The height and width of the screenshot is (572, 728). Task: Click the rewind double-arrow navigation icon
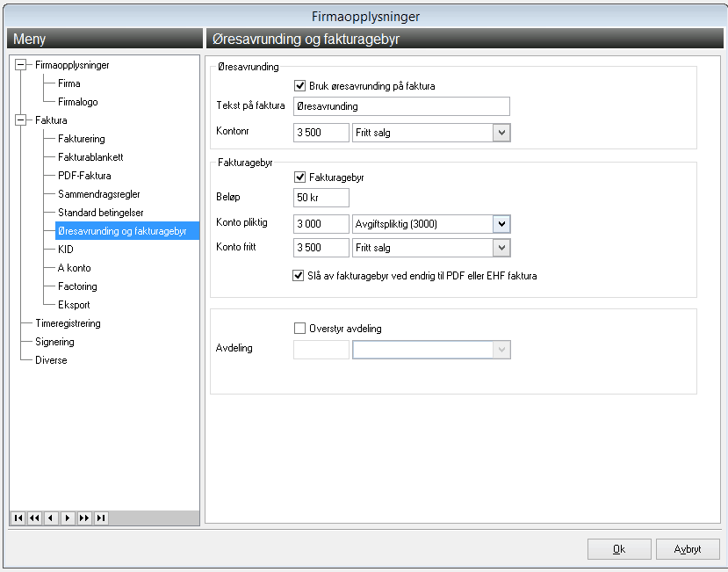coord(34,518)
